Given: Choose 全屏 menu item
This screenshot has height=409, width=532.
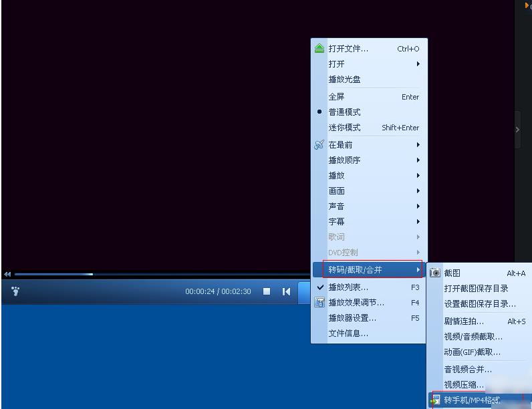Looking at the screenshot, I should coord(369,97).
